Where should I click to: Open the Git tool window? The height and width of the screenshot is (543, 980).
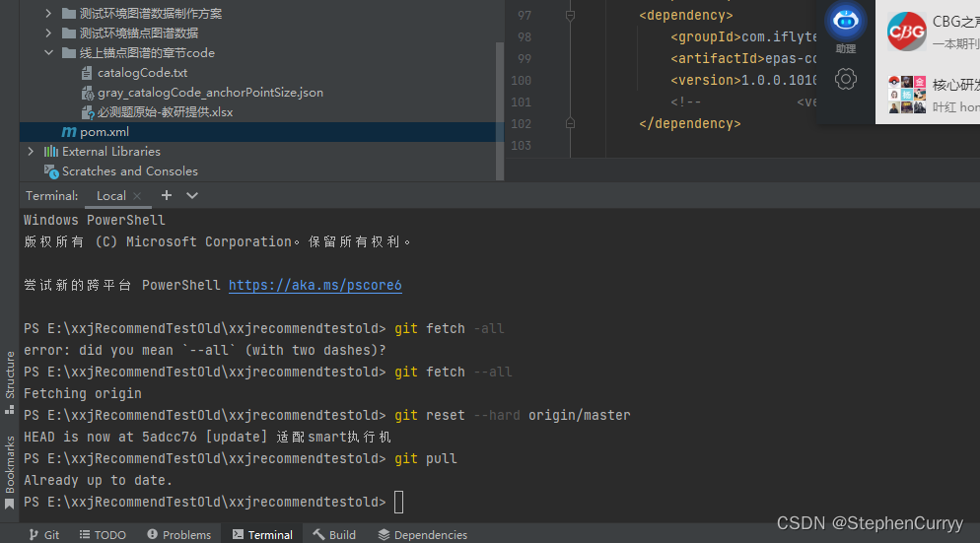click(x=43, y=535)
